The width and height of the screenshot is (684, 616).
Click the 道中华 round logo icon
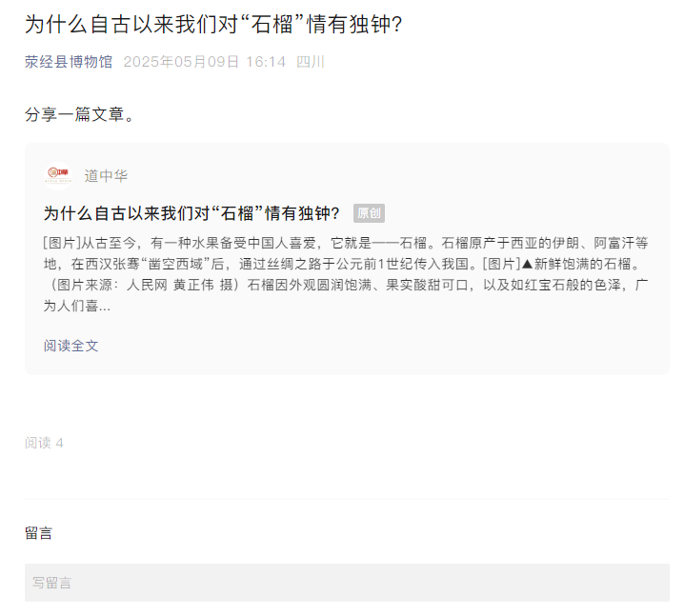point(58,175)
